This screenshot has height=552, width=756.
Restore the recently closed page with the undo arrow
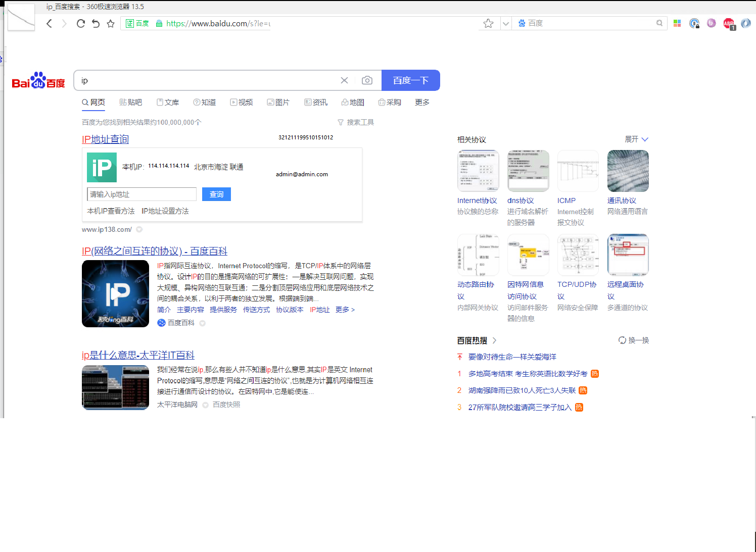point(96,23)
